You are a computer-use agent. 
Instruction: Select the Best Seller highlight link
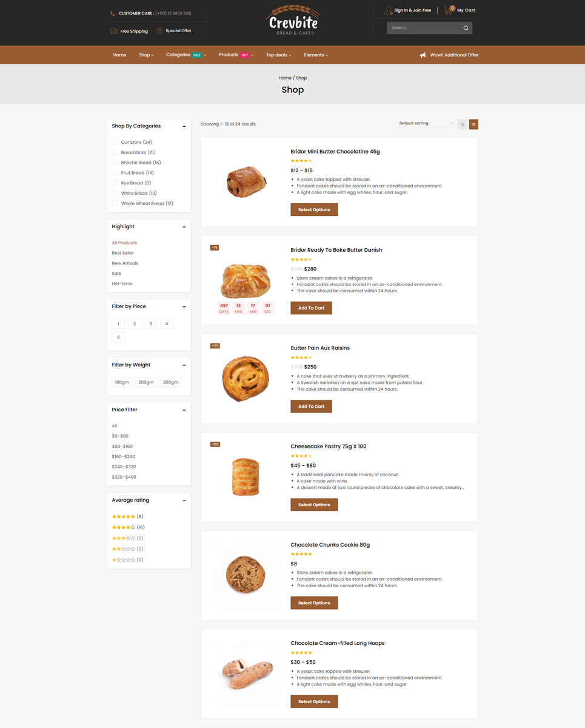tap(123, 253)
